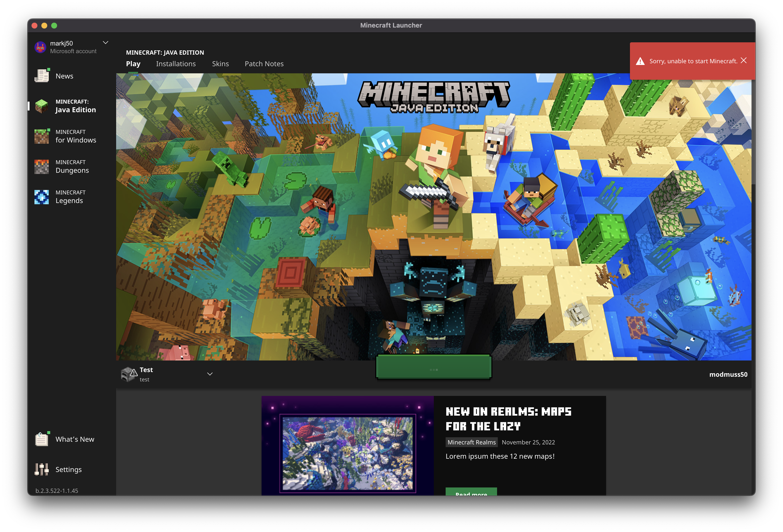Open the News section icon
This screenshot has width=783, height=532.
pyautogui.click(x=42, y=76)
